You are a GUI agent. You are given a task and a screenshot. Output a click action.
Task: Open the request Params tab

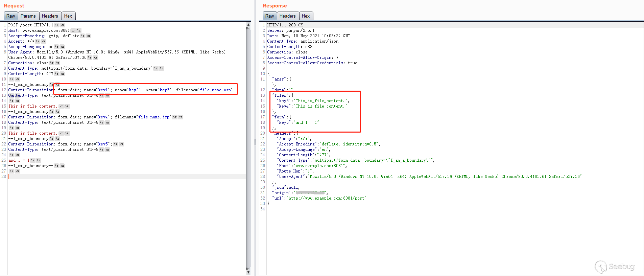point(28,16)
